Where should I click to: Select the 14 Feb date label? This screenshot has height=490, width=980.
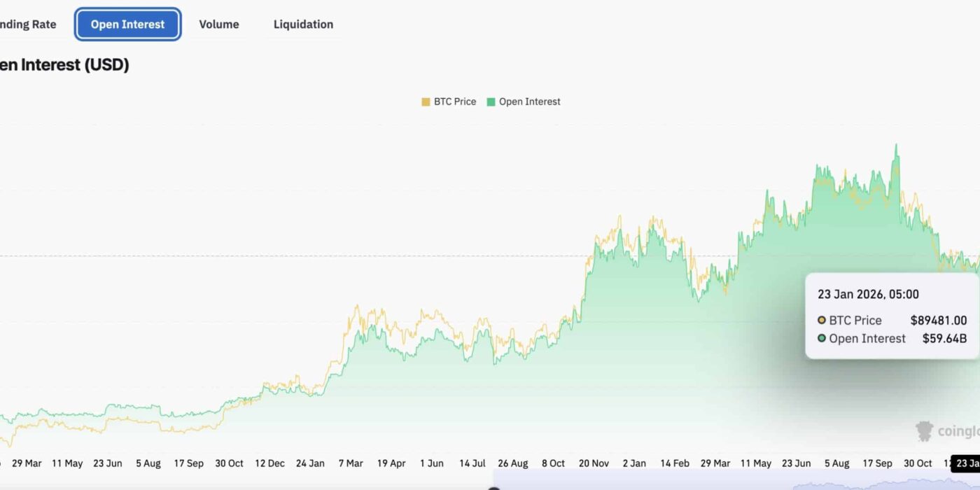pos(675,463)
